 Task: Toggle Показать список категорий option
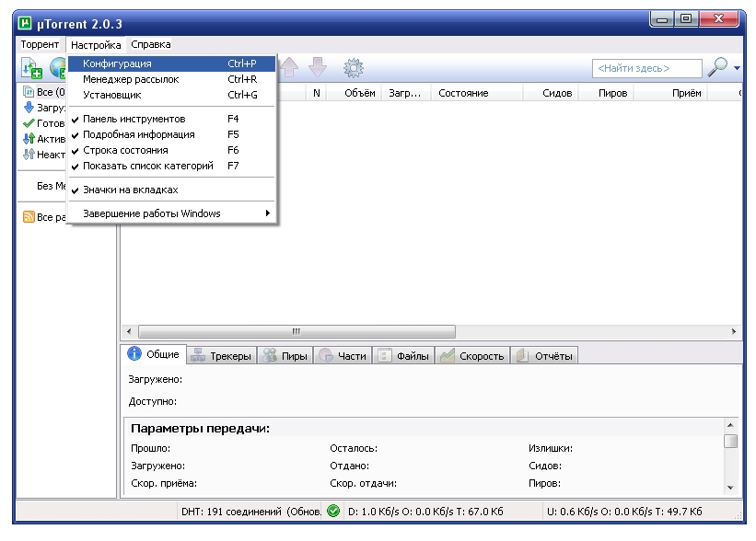point(171,166)
